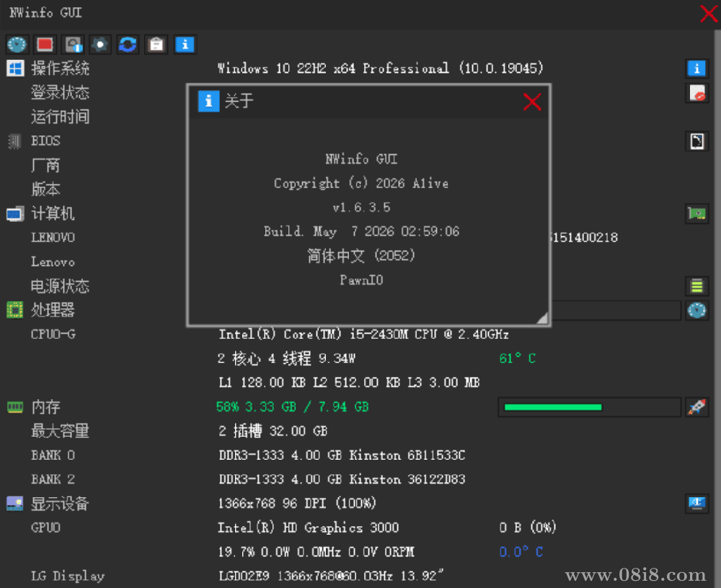
Task: Click the PawnIO text in the about dialog
Action: point(361,280)
